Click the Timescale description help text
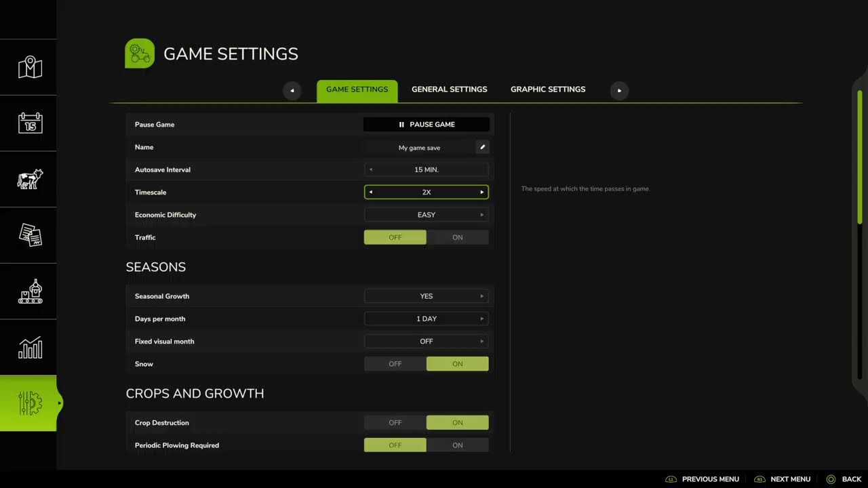 point(585,189)
